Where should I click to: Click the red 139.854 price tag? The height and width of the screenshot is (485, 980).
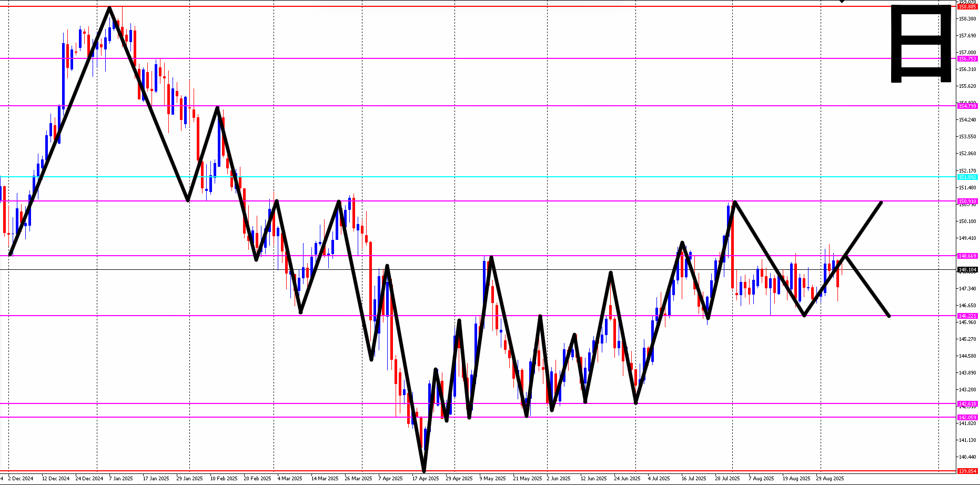[968, 471]
